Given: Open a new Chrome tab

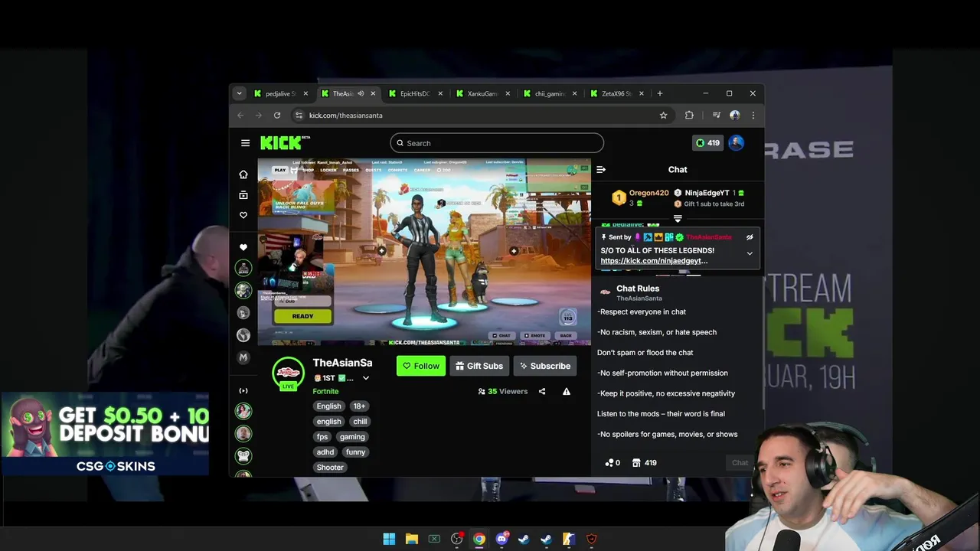Looking at the screenshot, I should pos(660,93).
